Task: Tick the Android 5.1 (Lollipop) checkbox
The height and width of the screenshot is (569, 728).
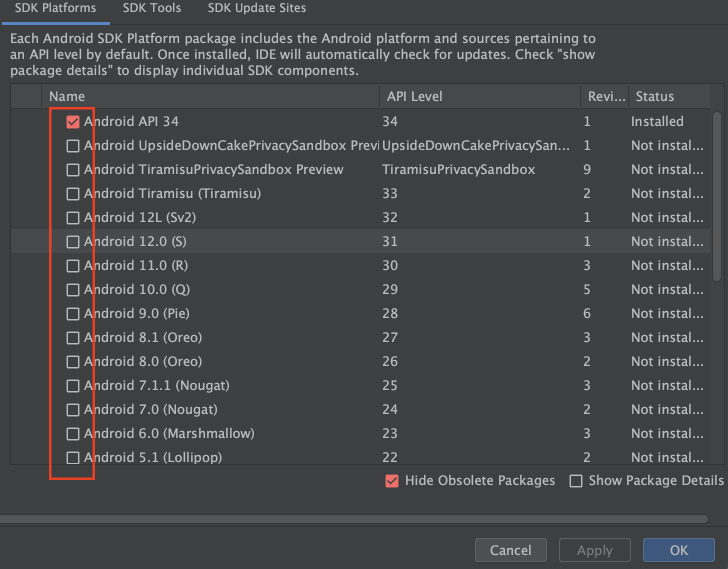Action: tap(73, 457)
